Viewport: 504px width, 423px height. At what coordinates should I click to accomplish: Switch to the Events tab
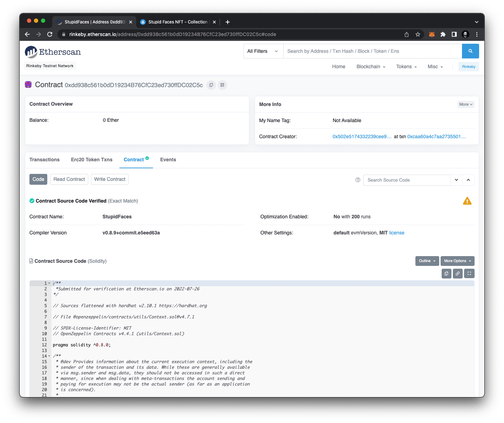[x=168, y=160]
